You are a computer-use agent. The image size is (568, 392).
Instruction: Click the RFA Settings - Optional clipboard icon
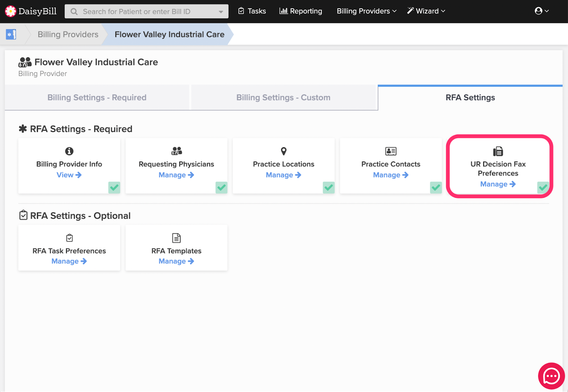click(x=23, y=215)
